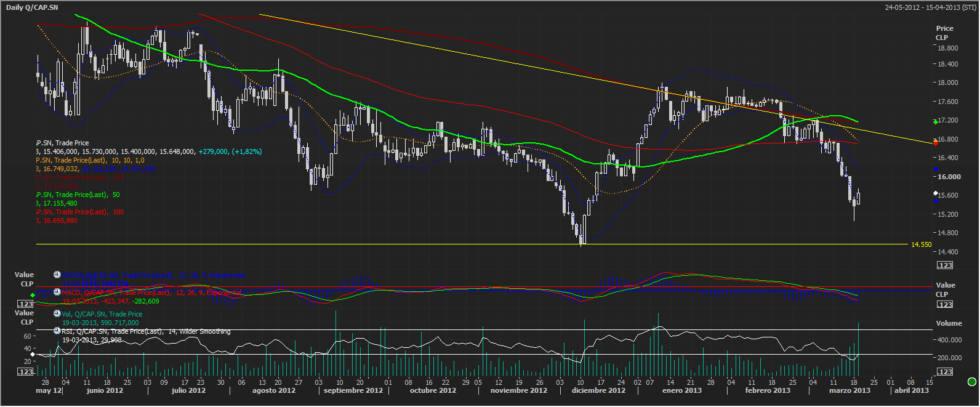Viewport: 980px width, 407px height.
Task: Click the clock icon next to Vol indicator
Action: point(57,313)
